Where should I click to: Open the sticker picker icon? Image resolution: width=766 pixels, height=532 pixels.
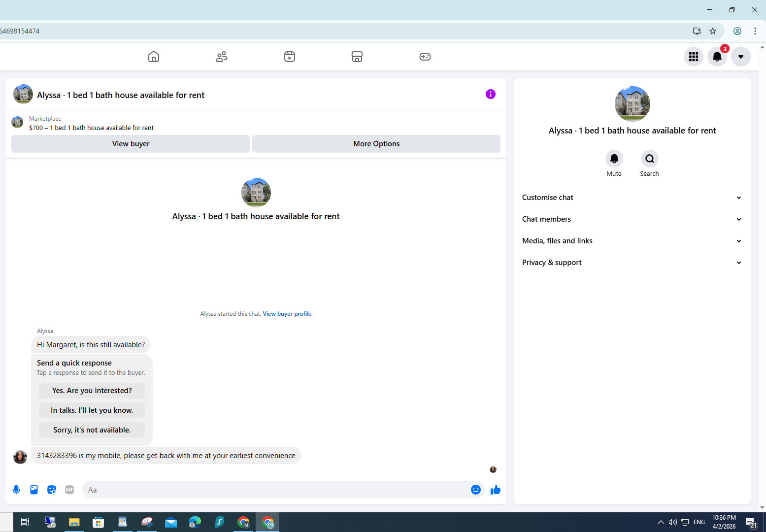coord(52,490)
